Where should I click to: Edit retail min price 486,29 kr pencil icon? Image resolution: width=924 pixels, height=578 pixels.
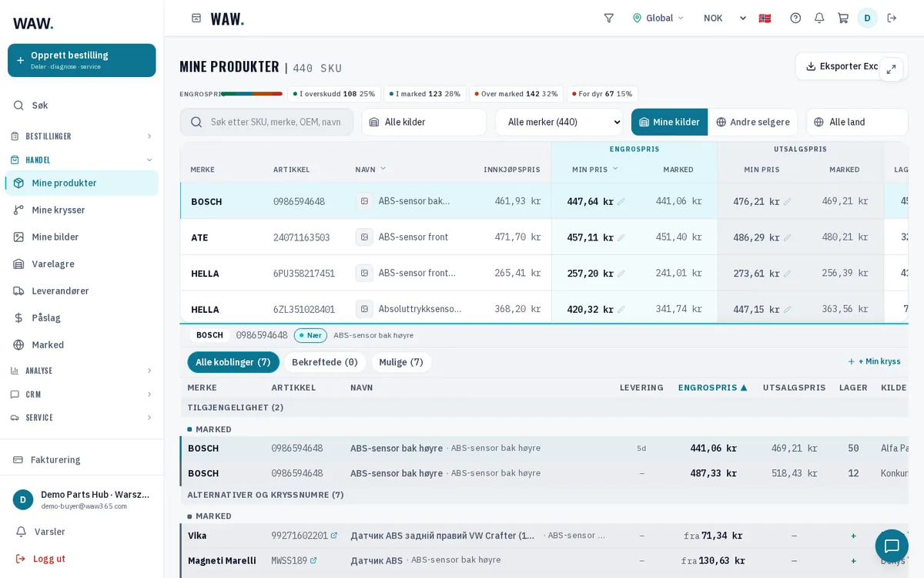coord(787,238)
